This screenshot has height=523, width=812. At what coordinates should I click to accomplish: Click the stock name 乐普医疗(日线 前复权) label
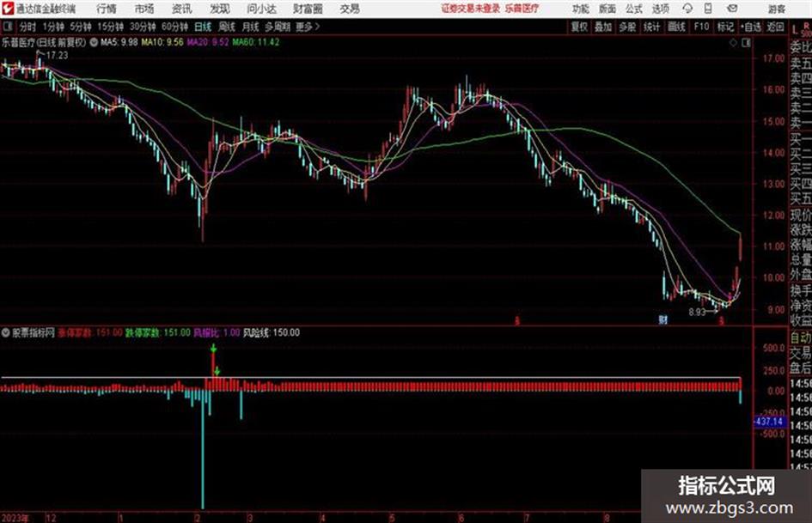44,42
